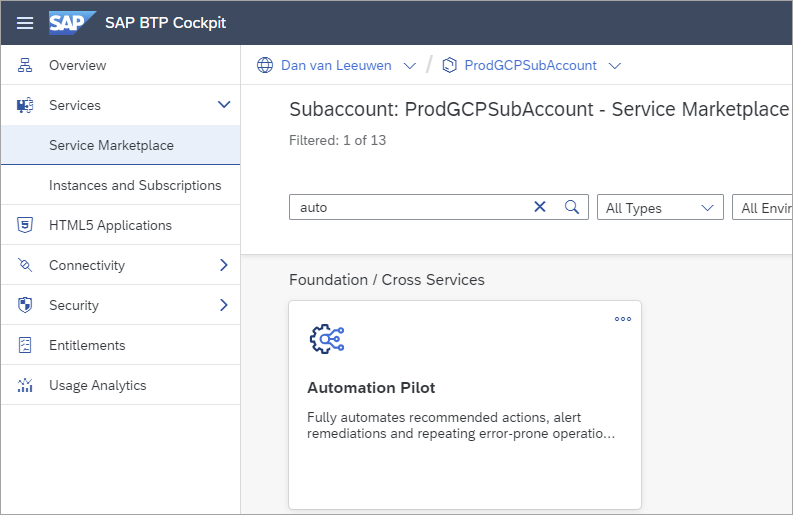Click the Services menu label
Screen dimensions: 793x515
pyautogui.click(x=75, y=105)
